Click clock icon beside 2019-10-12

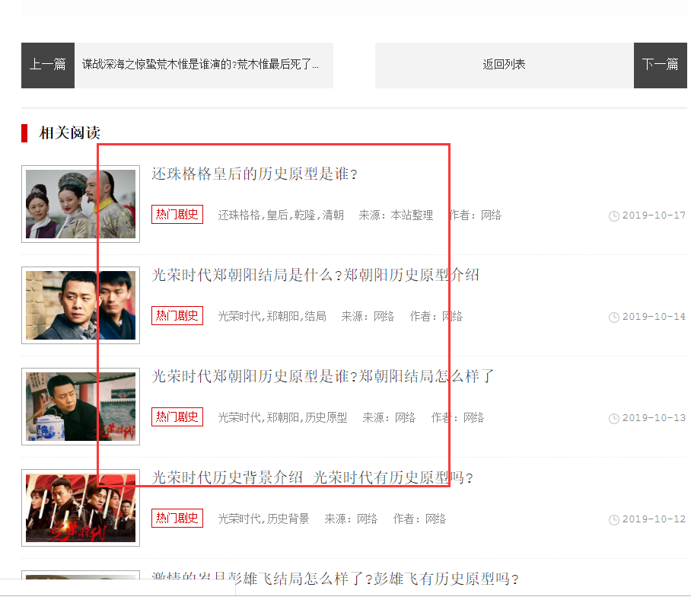coord(614,520)
